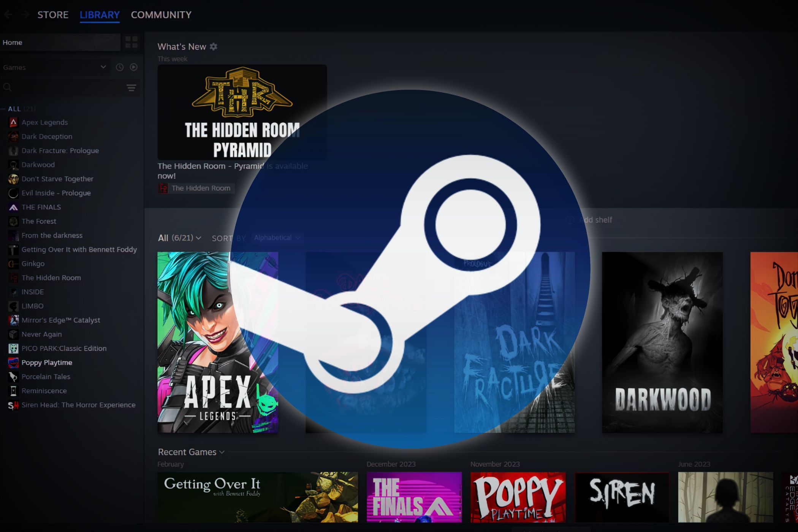The width and height of the screenshot is (798, 532).
Task: Open the SORT BY Alphabetical dropdown
Action: tap(276, 237)
